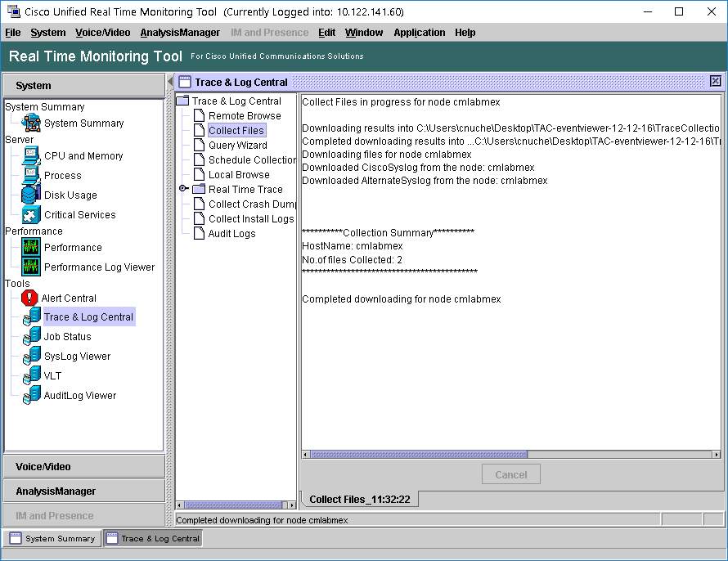Viewport: 728px width, 561px height.
Task: Click the Real Time Trace folder icon
Action: coord(200,190)
